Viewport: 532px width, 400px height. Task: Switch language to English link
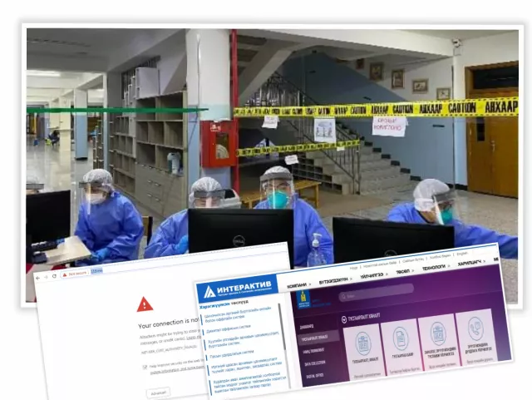(462, 254)
